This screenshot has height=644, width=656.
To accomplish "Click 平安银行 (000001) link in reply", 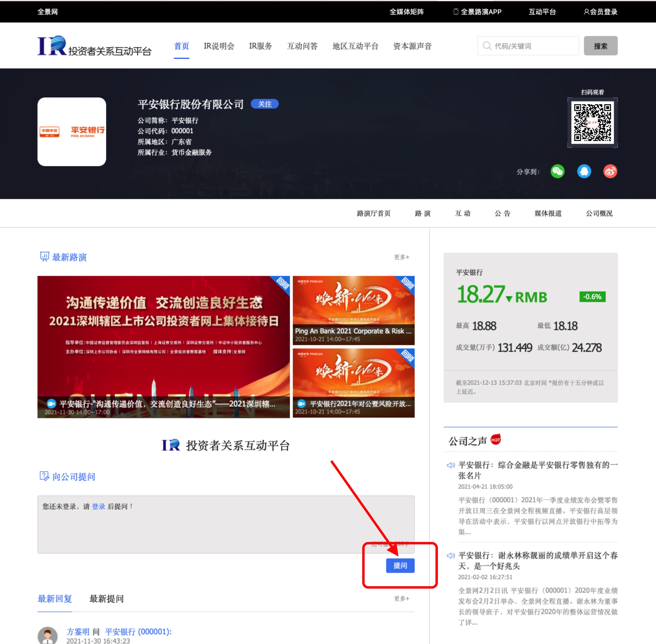I will click(138, 631).
